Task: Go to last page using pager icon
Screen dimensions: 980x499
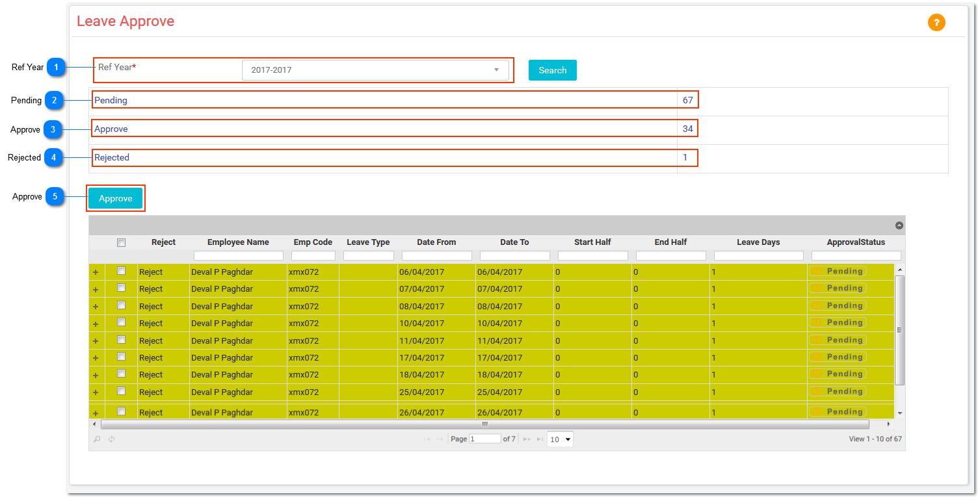Action: click(539, 439)
